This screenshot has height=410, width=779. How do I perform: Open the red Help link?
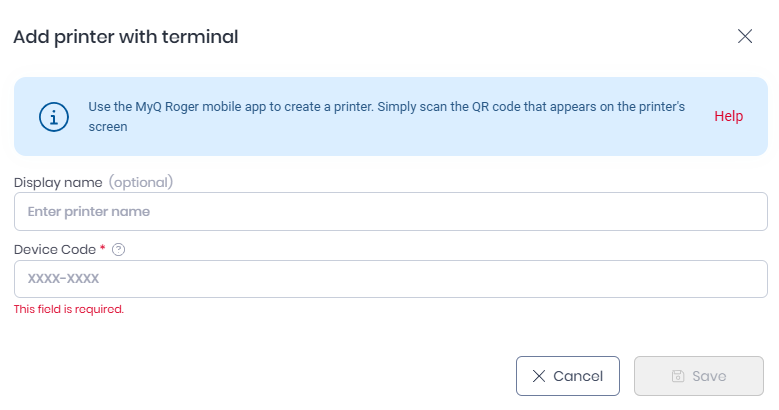(728, 116)
